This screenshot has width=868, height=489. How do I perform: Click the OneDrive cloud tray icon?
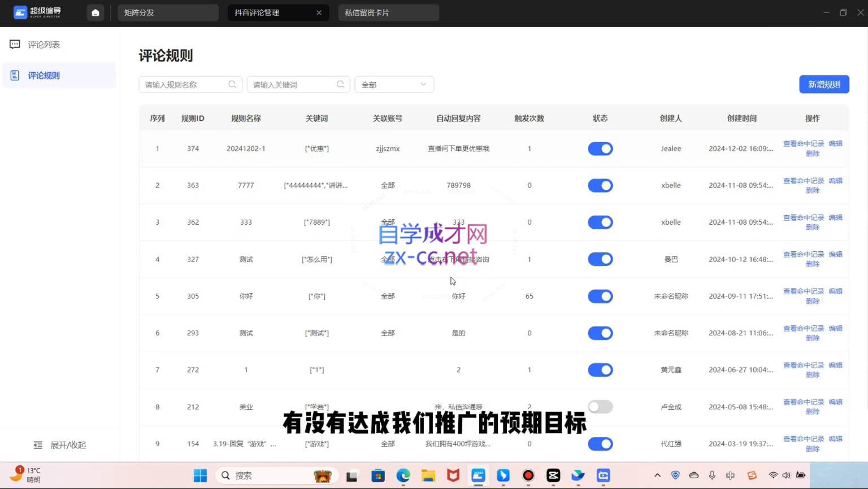pos(694,475)
